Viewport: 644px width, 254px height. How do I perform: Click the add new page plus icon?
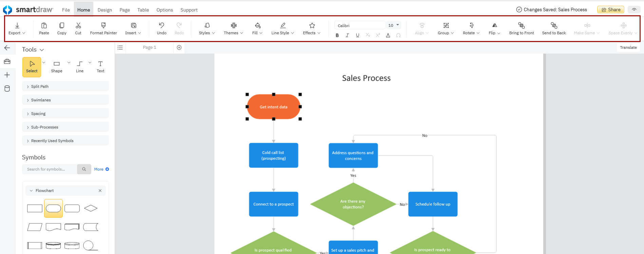coord(179,47)
